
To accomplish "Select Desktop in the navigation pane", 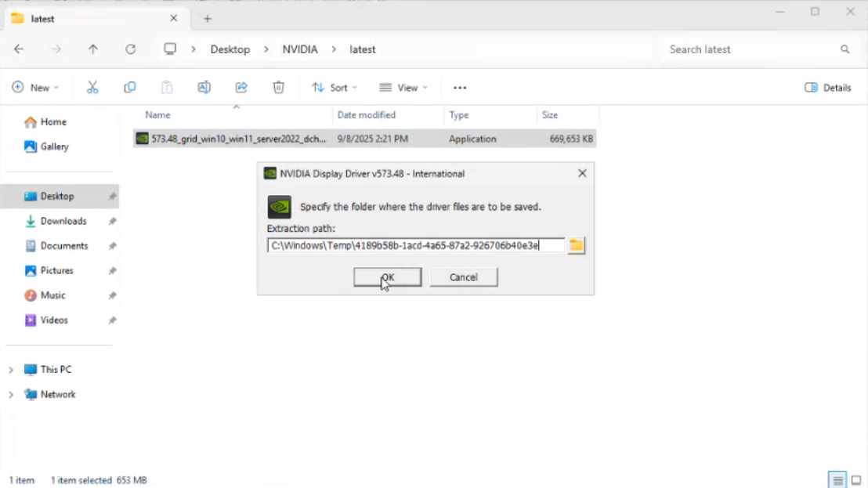I will click(57, 197).
